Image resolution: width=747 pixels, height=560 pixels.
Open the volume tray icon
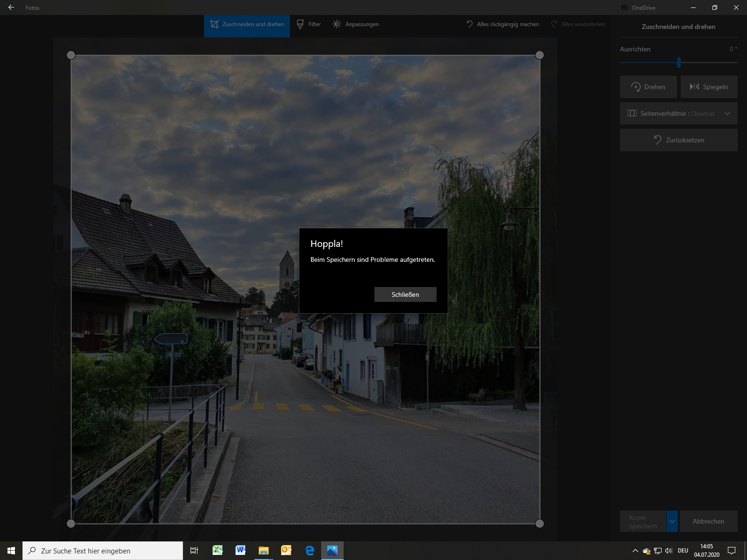(x=669, y=551)
